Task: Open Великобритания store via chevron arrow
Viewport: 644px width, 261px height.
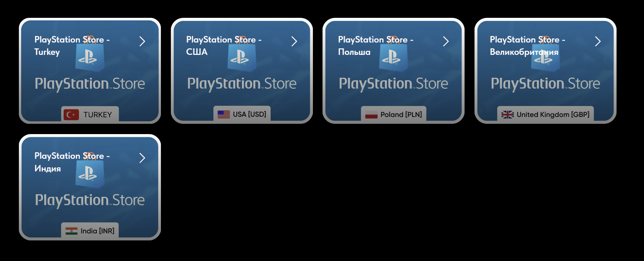Action: coord(598,41)
